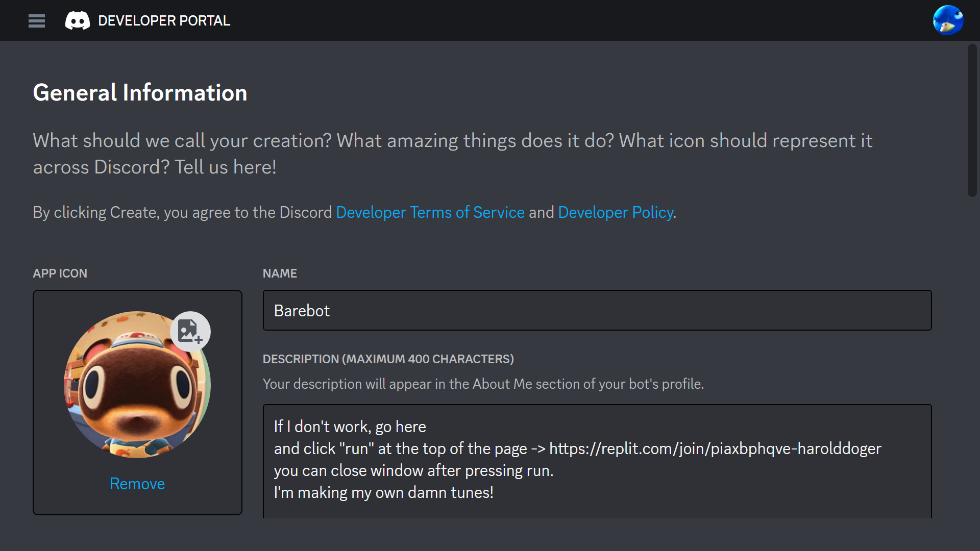
Task: Open the hamburger navigation menu
Action: [x=37, y=21]
